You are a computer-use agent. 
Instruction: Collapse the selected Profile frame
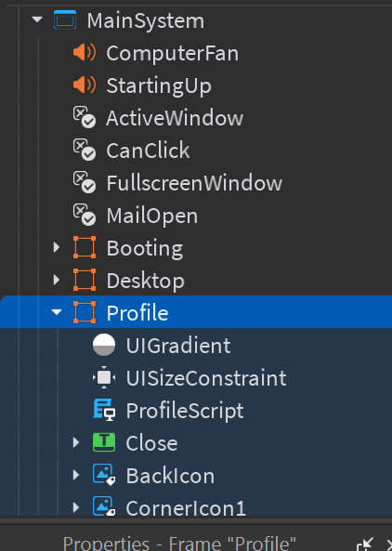[x=57, y=312]
